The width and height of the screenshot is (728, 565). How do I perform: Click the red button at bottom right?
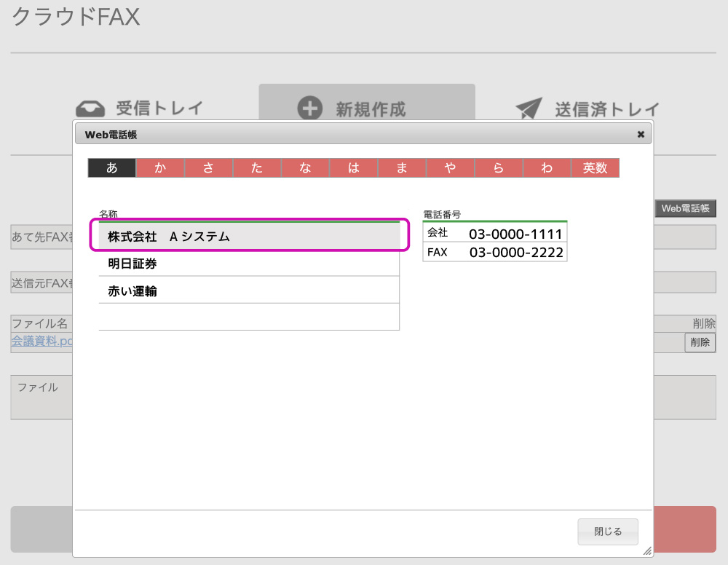point(685,529)
